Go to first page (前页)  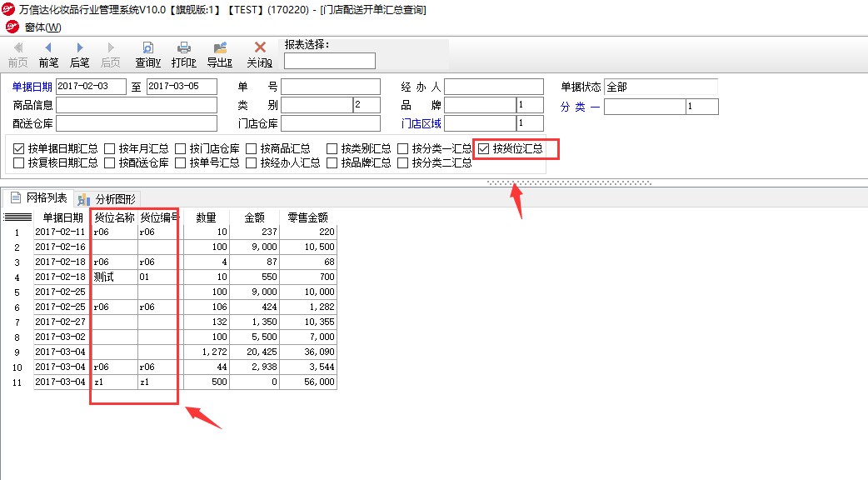point(17,54)
